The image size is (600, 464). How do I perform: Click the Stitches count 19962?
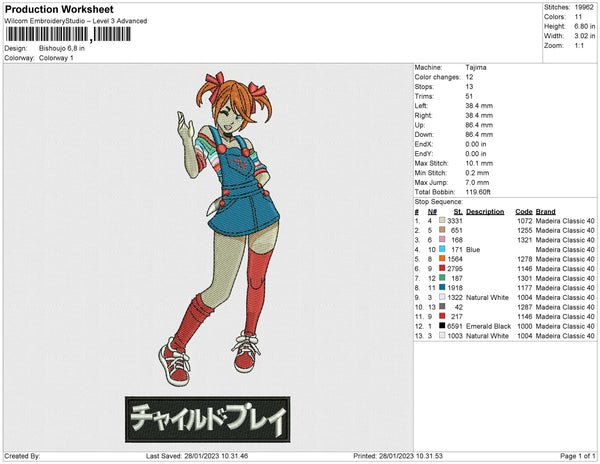[584, 7]
